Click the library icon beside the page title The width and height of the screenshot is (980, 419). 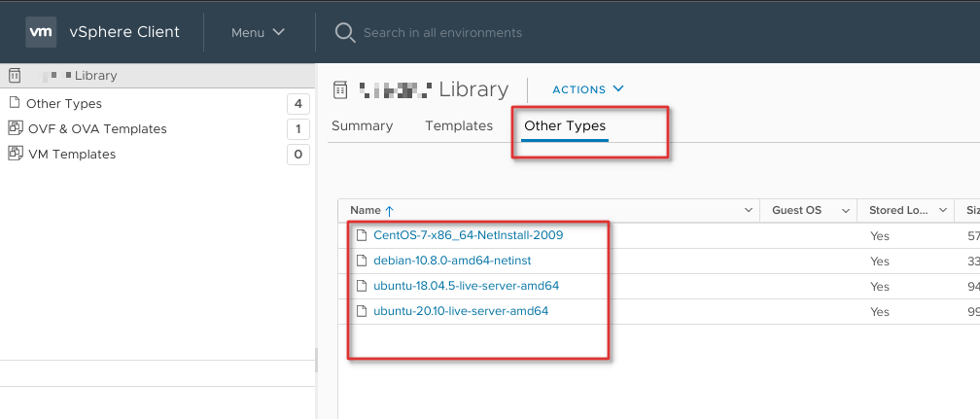[339, 89]
